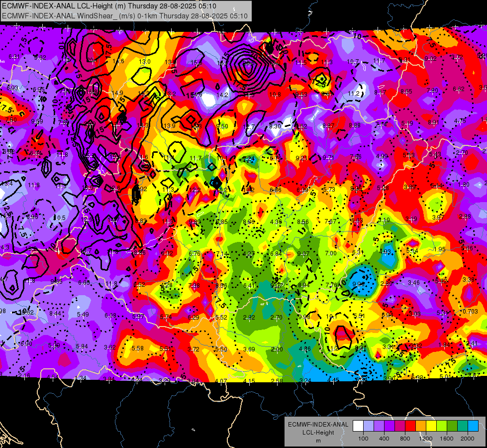Screen dimensions: 487x448
Task: Click the map value 5.74
Action: pyautogui.click(x=166, y=317)
